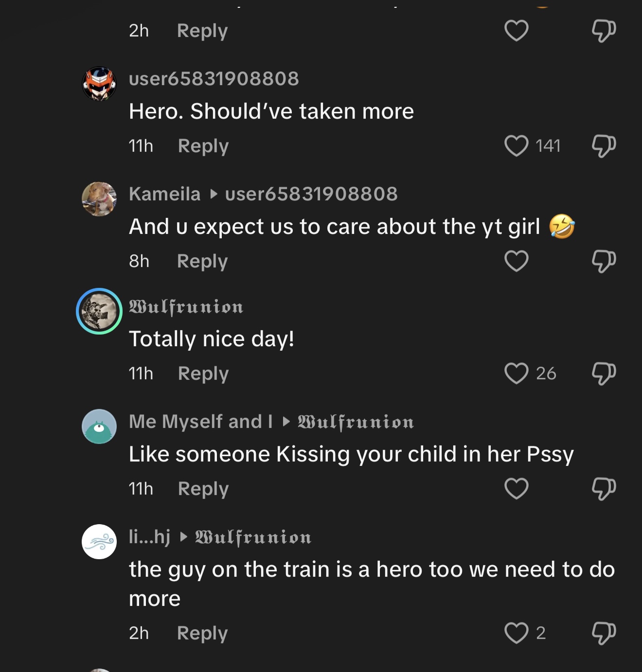The width and height of the screenshot is (642, 672).
Task: Open the li...hj commenter's username
Action: click(149, 537)
